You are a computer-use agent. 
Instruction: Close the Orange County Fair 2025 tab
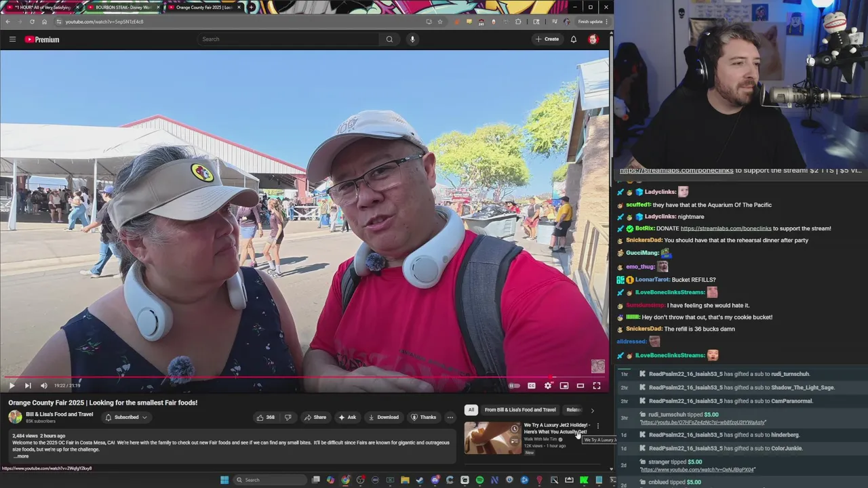pyautogui.click(x=239, y=7)
